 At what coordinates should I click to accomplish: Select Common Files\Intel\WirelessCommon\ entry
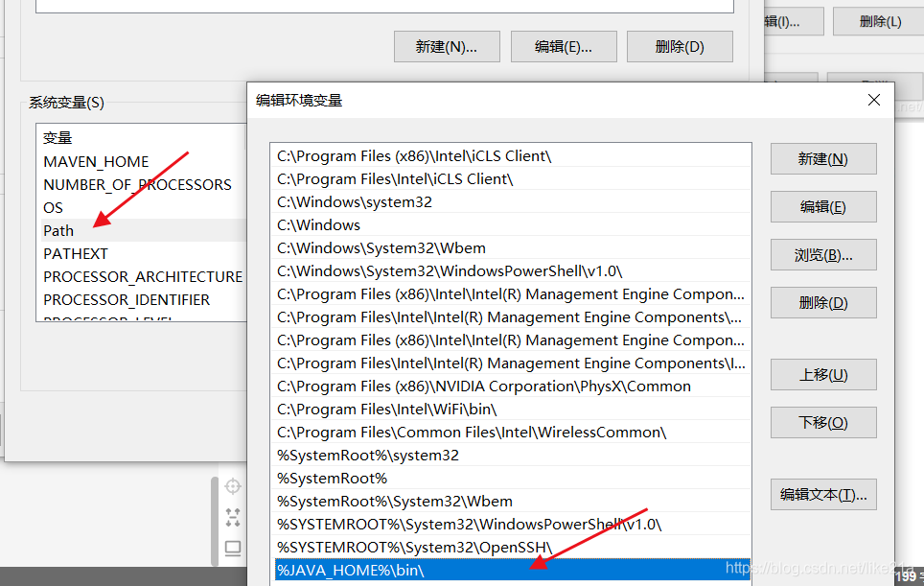[x=511, y=433]
